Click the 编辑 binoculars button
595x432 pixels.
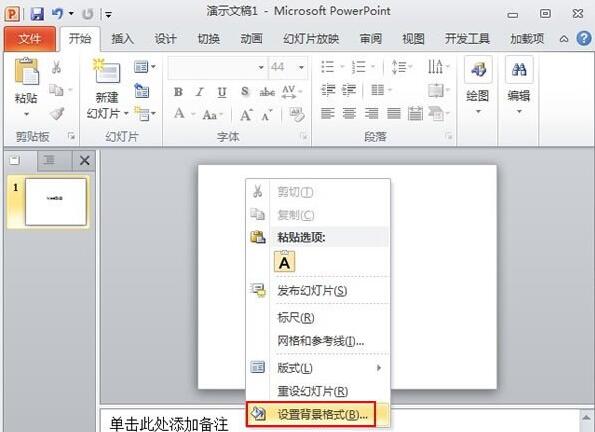519,86
